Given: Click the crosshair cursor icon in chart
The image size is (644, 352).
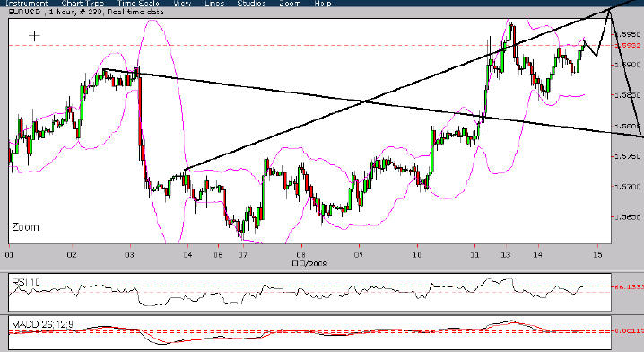Looking at the screenshot, I should coord(34,36).
